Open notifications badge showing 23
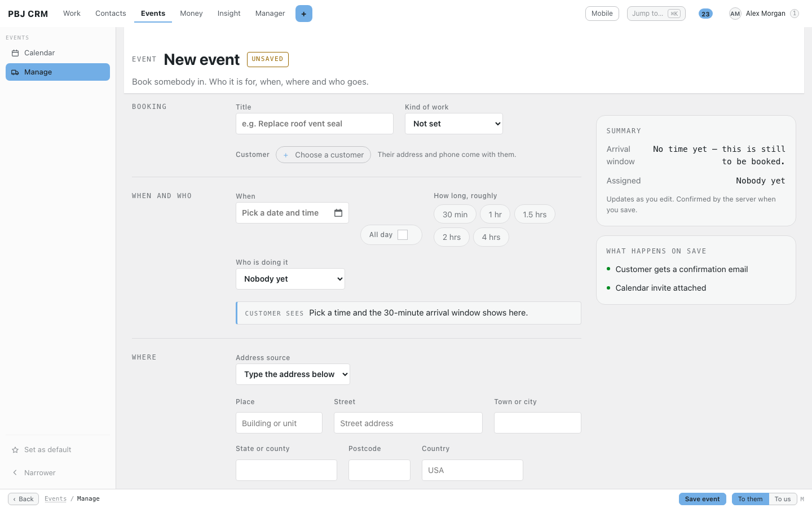This screenshot has height=508, width=812. (705, 14)
